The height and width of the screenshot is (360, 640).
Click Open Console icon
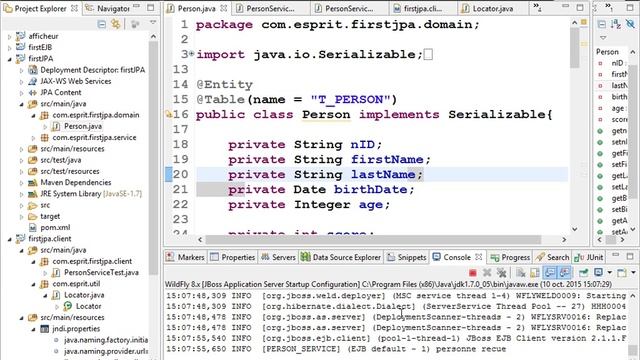point(622,272)
